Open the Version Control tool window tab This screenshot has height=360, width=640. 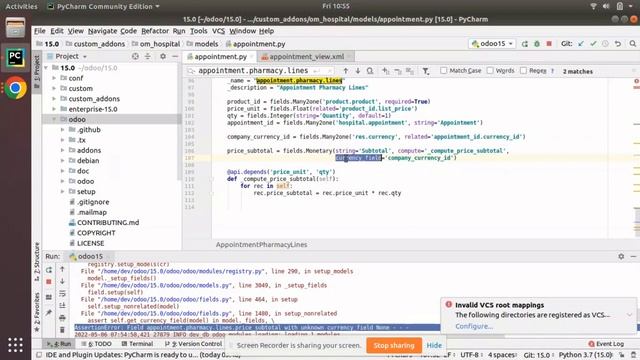point(193,344)
